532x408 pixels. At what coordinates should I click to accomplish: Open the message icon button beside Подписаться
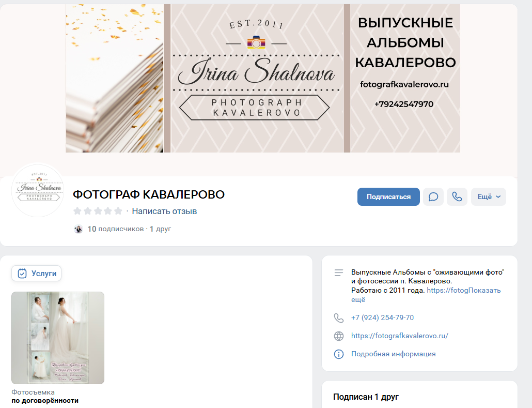433,197
